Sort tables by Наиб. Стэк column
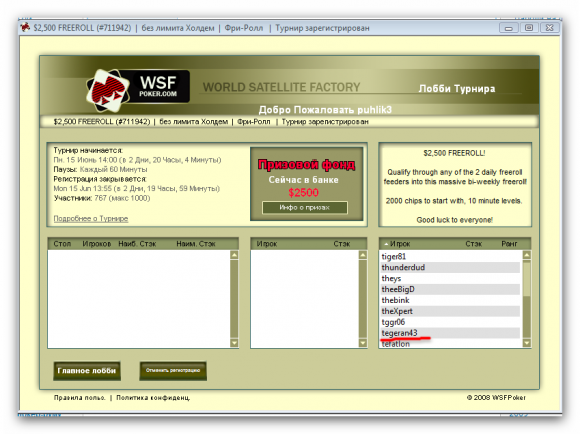 tap(137, 244)
